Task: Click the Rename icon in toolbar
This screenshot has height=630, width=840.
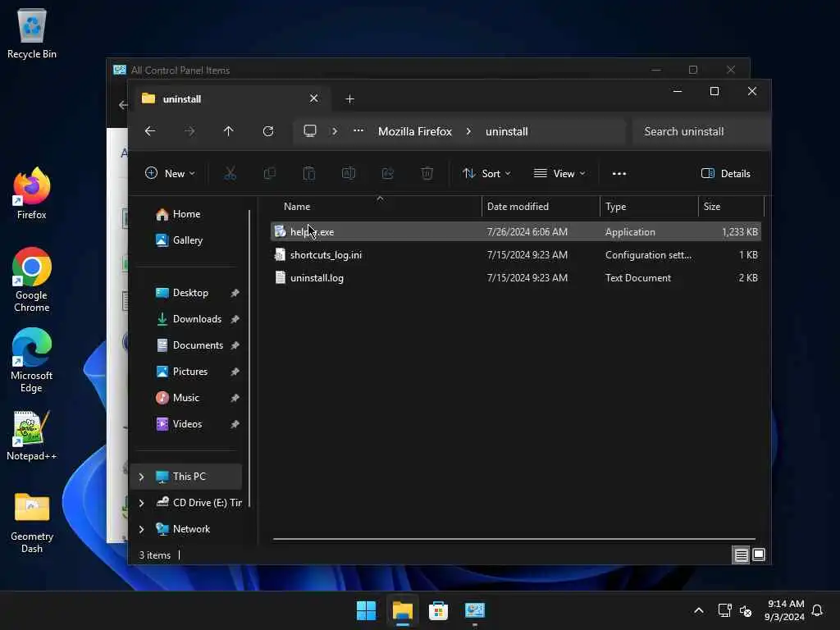Action: coord(348,174)
